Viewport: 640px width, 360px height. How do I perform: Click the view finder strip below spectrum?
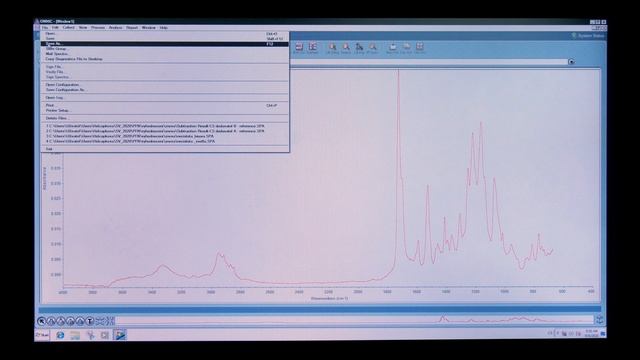point(355,319)
